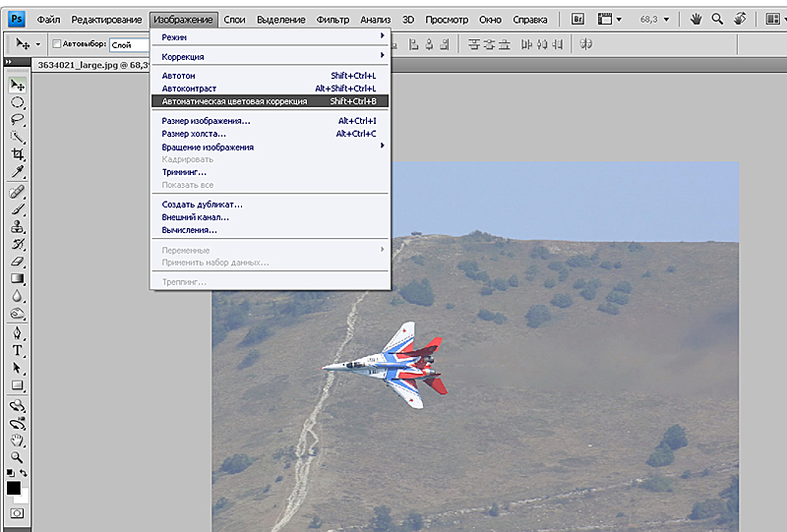Select the Gradient tool
The image size is (787, 532).
(18, 278)
